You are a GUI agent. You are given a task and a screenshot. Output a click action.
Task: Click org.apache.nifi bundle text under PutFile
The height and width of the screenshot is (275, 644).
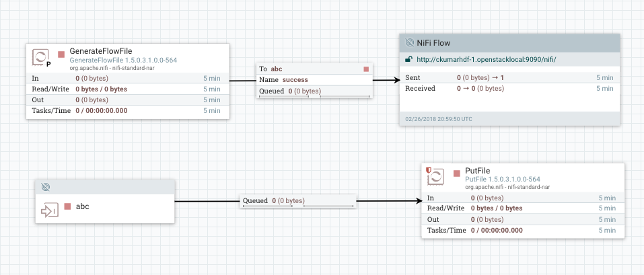507,187
